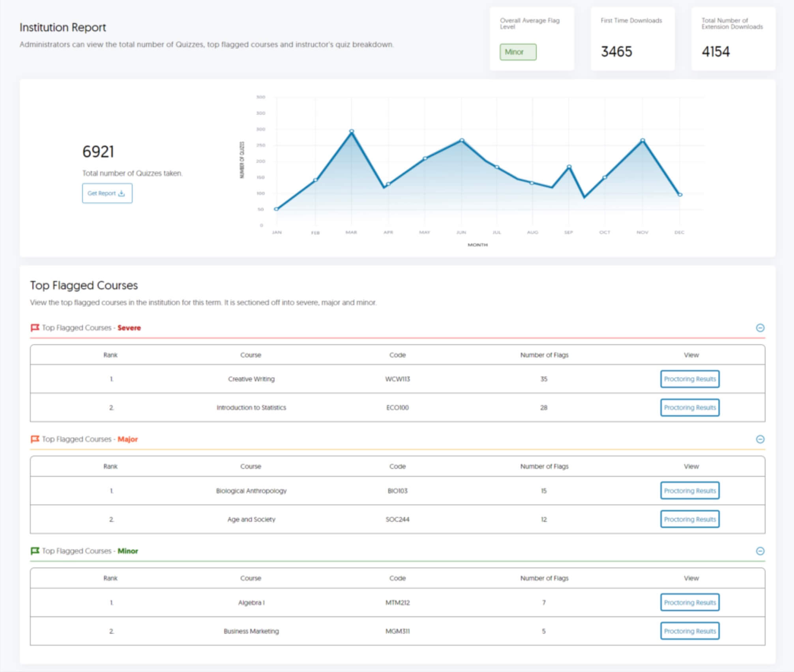Click the Introduction to Statistics course name
Viewport: 794px width, 672px height.
coord(251,407)
